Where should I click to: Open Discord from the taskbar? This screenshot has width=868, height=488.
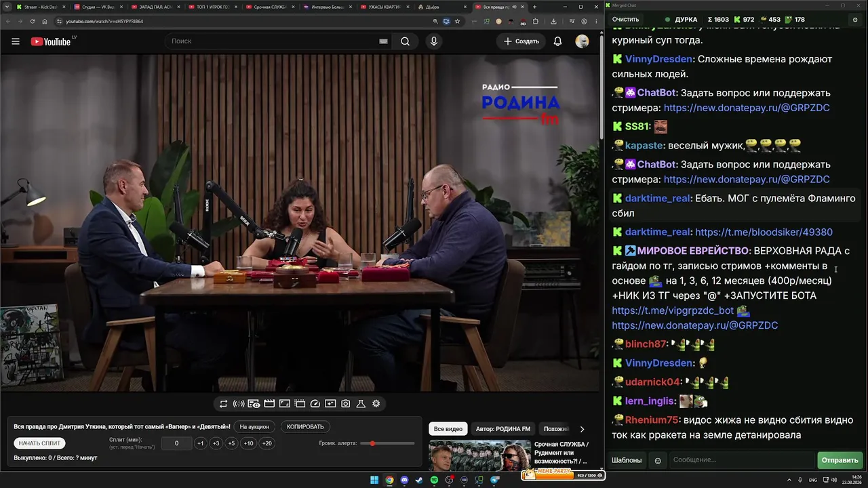(x=405, y=480)
